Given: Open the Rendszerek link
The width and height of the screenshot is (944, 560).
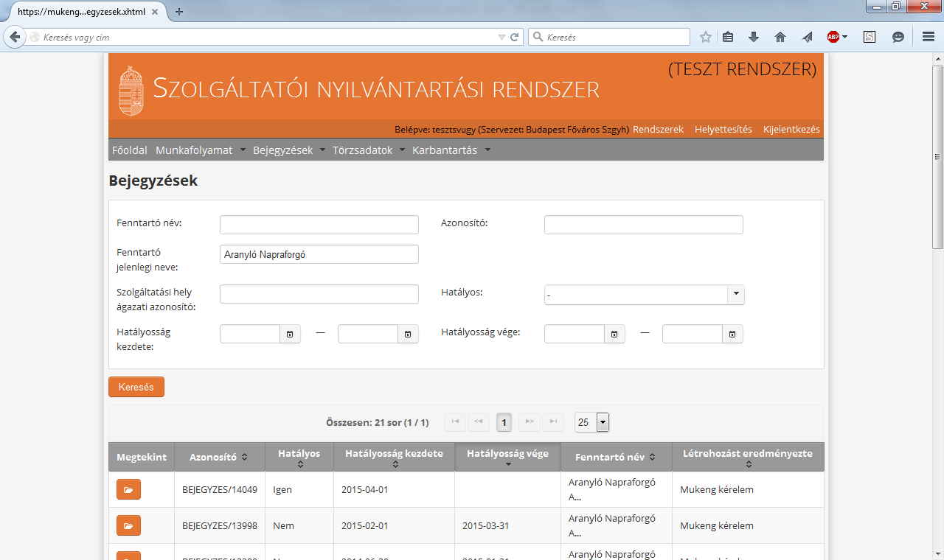Looking at the screenshot, I should 658,129.
